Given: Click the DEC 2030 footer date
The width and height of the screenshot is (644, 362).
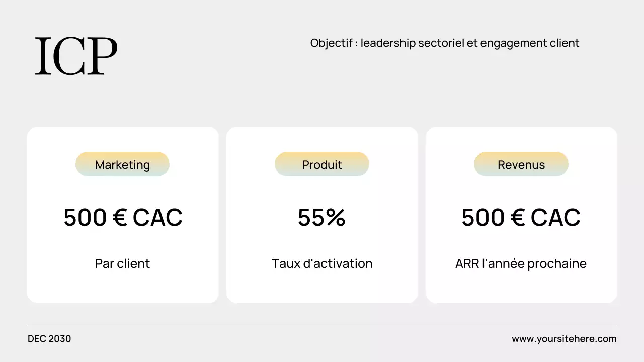Looking at the screenshot, I should [x=49, y=339].
